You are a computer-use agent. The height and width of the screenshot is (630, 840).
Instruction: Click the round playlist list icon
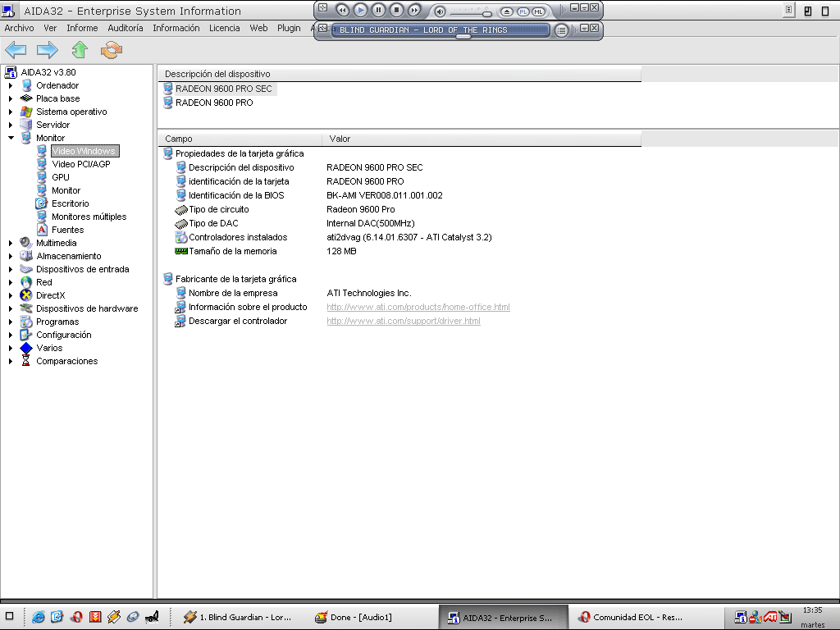pyautogui.click(x=561, y=30)
